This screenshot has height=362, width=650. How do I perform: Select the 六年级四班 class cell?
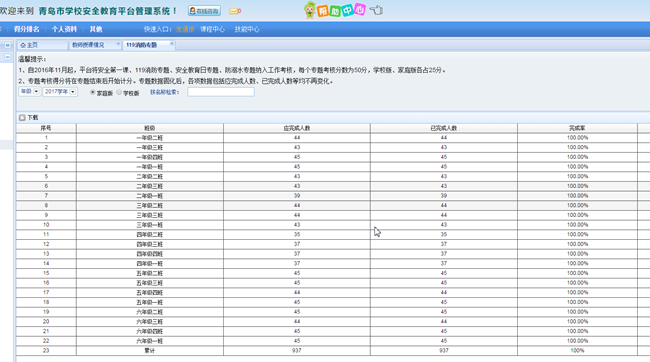click(x=150, y=331)
